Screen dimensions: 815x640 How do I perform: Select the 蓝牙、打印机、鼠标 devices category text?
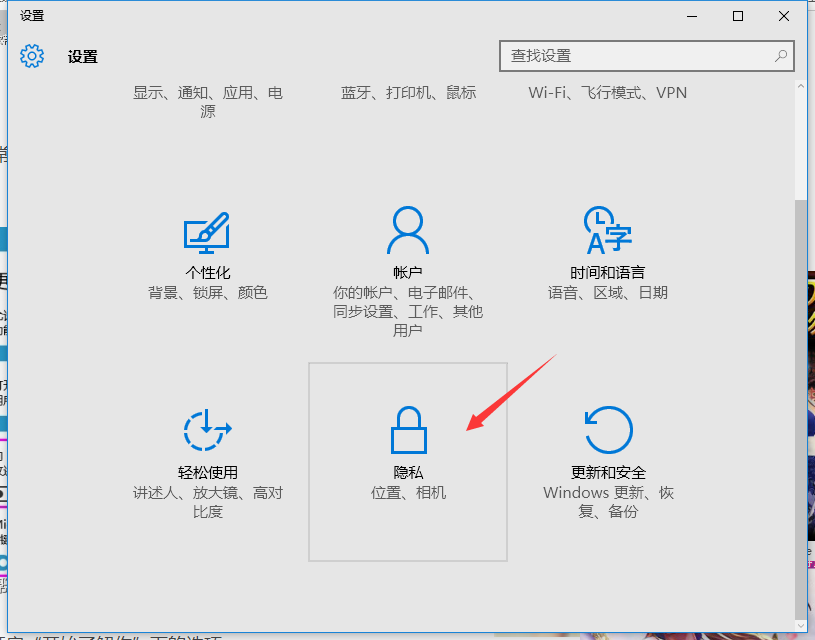(408, 93)
